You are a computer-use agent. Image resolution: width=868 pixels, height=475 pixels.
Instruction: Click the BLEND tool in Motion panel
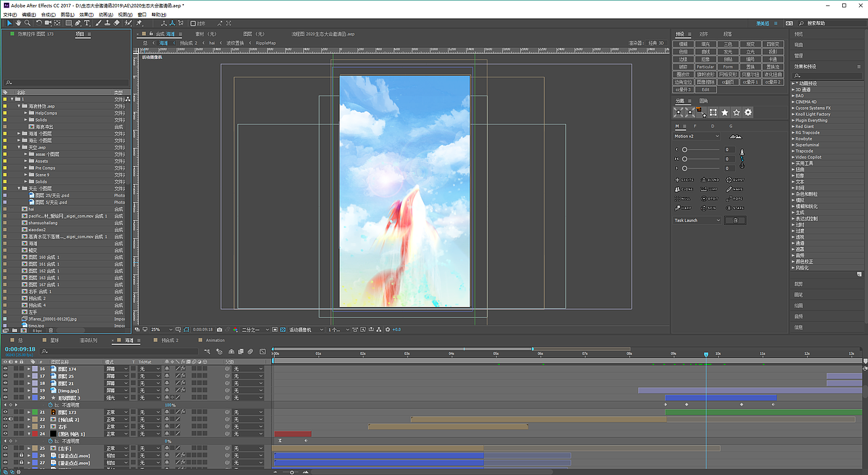710,180
